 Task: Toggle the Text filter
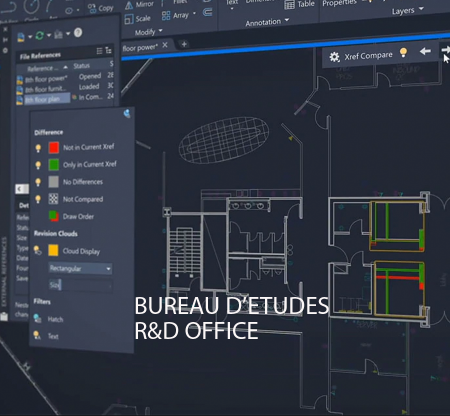coord(37,335)
